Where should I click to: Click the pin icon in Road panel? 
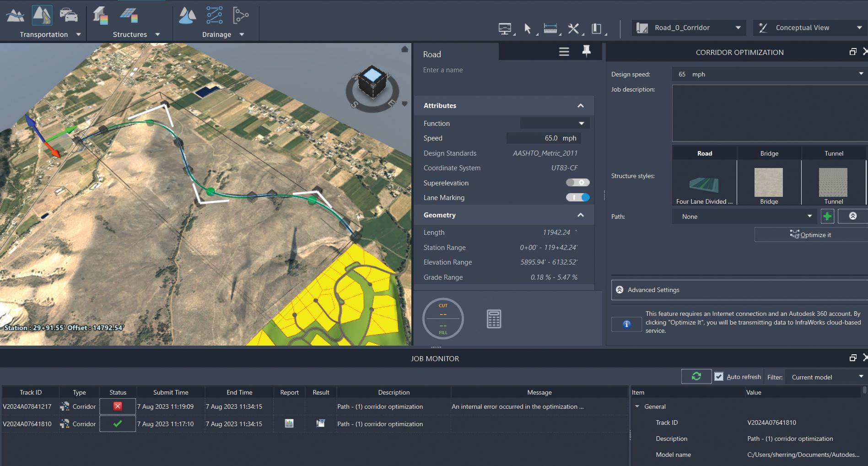pyautogui.click(x=586, y=51)
